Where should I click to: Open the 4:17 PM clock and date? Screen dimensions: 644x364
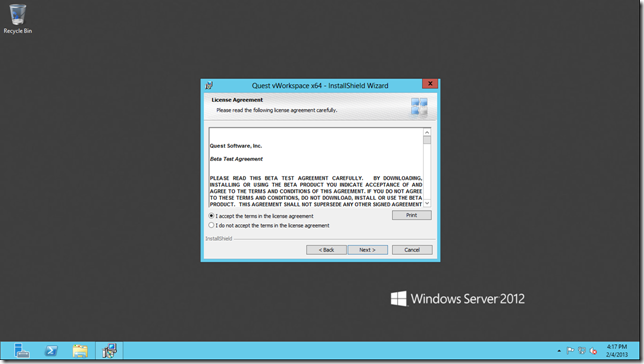(x=616, y=351)
